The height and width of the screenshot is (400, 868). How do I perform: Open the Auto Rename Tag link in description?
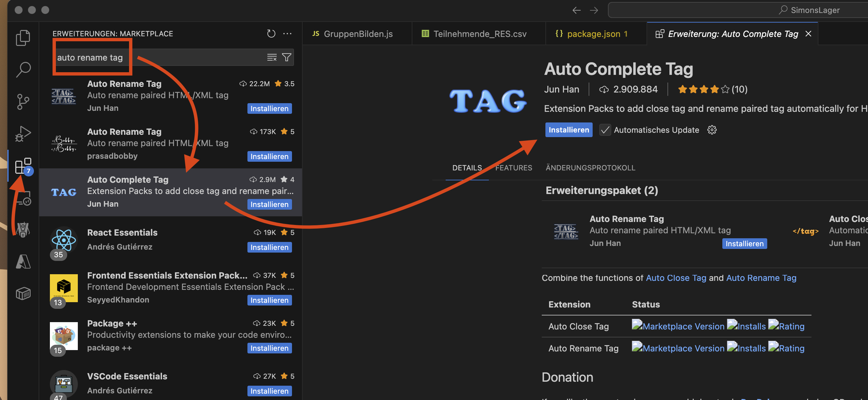click(x=761, y=278)
